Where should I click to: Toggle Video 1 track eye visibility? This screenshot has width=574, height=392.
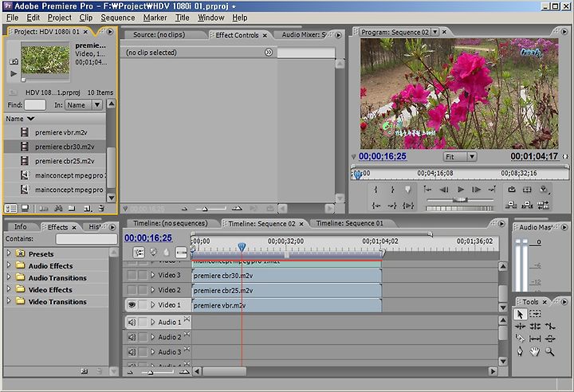tap(132, 304)
